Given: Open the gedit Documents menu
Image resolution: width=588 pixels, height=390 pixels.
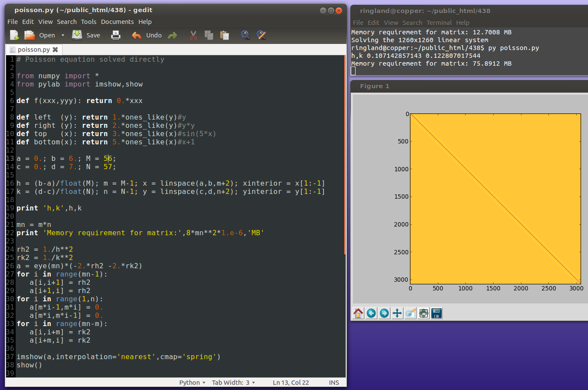Looking at the screenshot, I should (x=118, y=22).
